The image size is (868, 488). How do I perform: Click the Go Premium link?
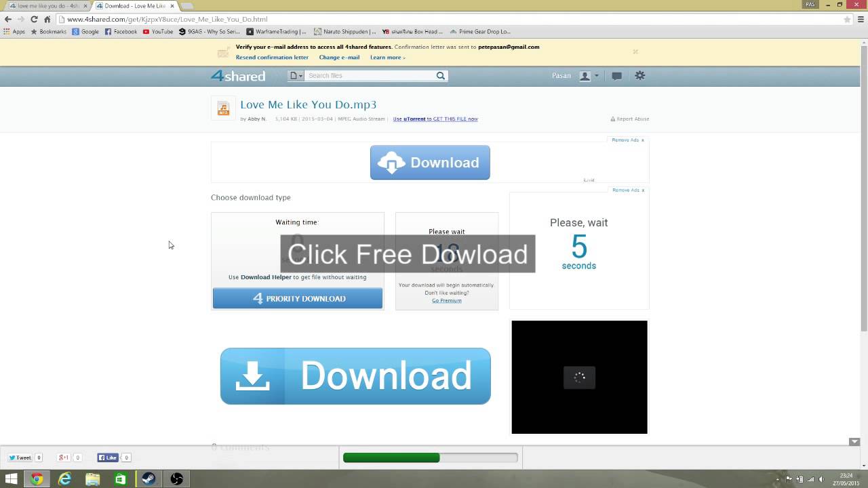click(447, 300)
